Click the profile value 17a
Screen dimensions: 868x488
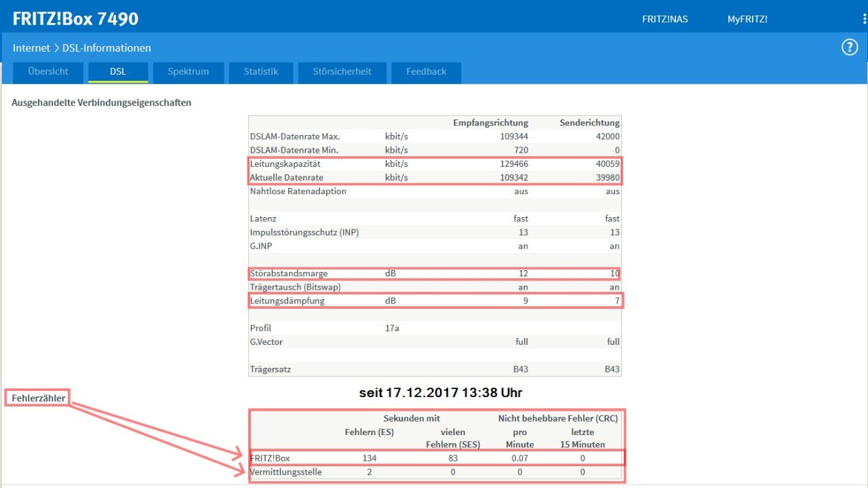[392, 328]
